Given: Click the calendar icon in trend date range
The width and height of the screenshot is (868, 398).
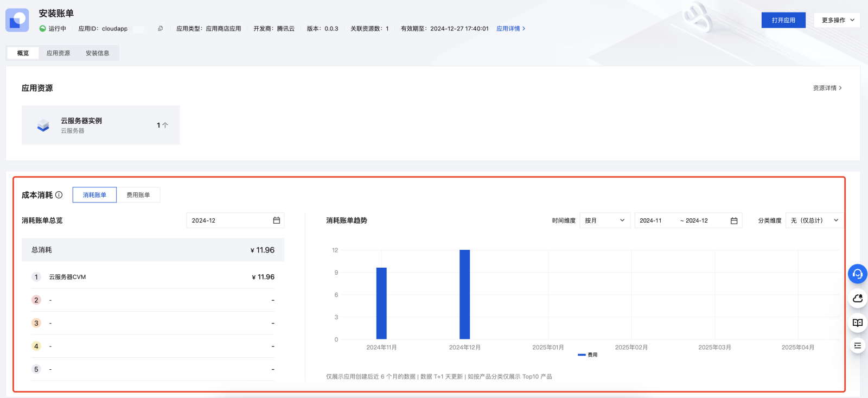Looking at the screenshot, I should pyautogui.click(x=733, y=220).
